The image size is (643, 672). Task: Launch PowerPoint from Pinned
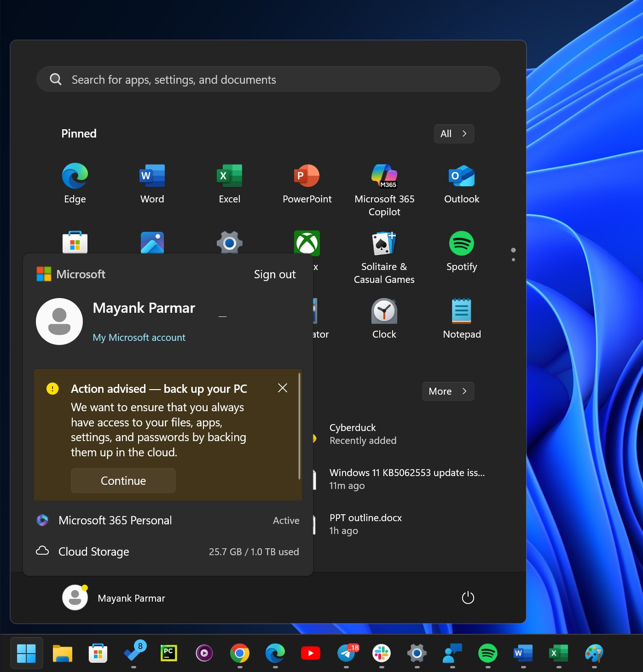click(307, 182)
